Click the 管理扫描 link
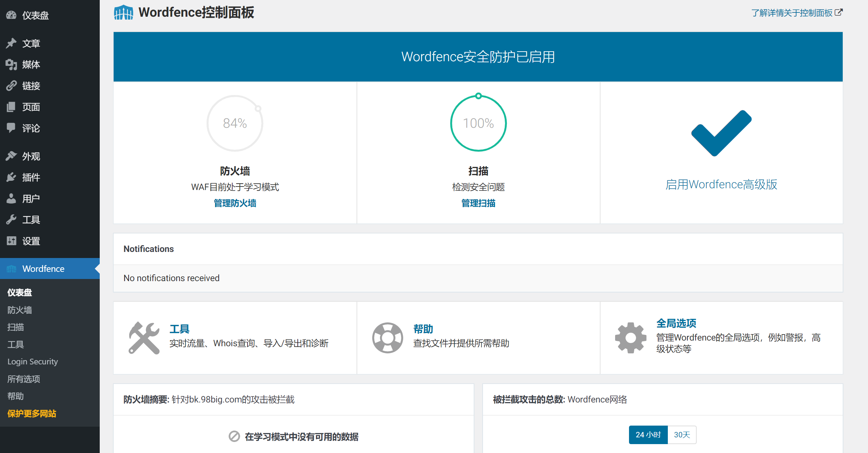Screen dimensions: 868x453 click(478, 203)
